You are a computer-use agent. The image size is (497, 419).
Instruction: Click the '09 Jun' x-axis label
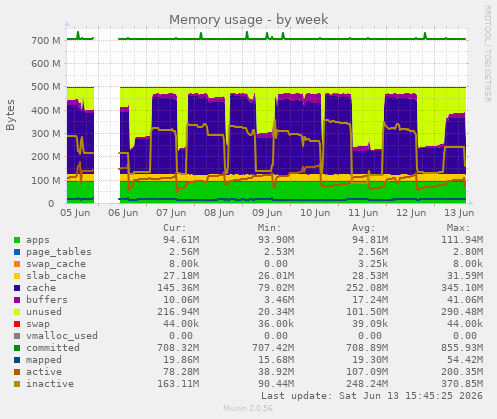point(267,213)
